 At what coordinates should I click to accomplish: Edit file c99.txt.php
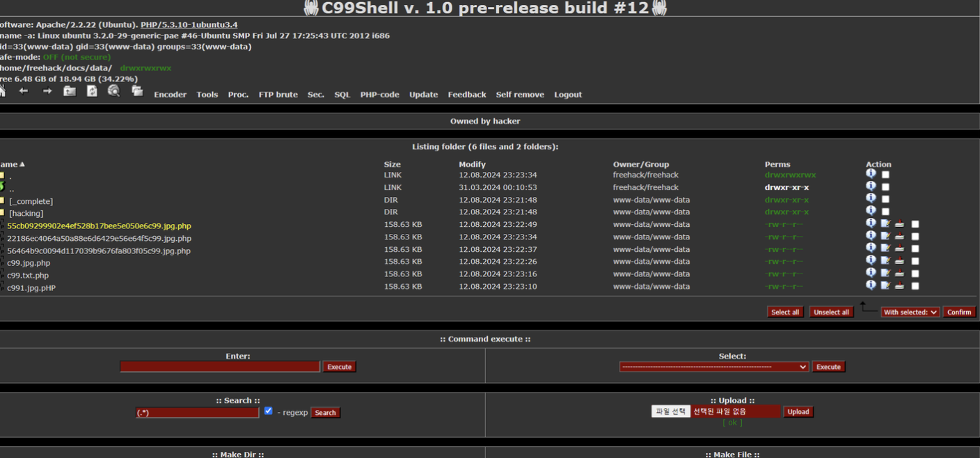pyautogui.click(x=885, y=273)
